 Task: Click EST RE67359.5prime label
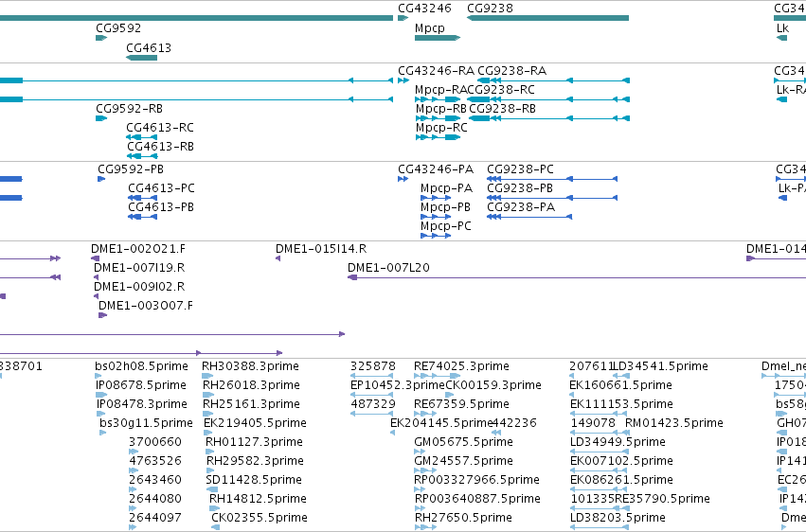point(461,404)
